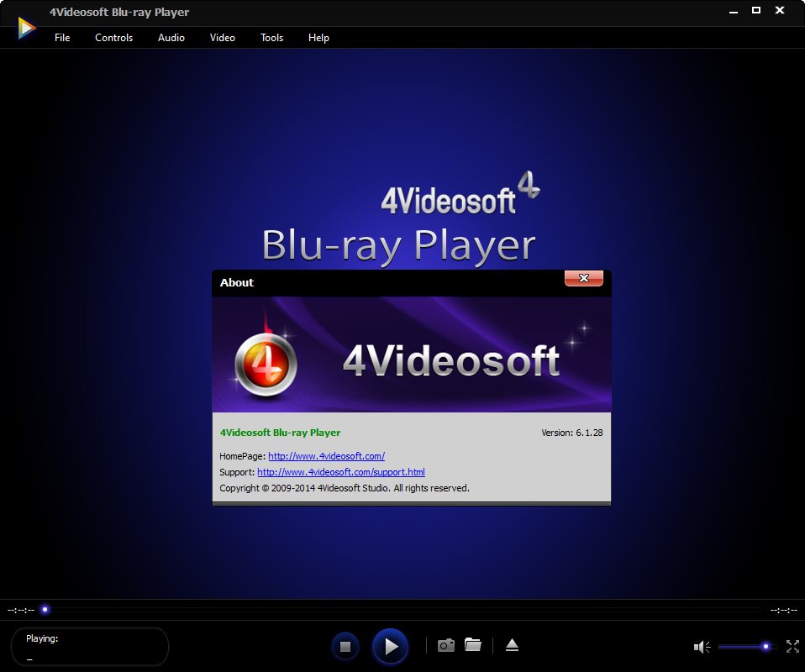
Task: Open the Help menu
Action: point(318,38)
